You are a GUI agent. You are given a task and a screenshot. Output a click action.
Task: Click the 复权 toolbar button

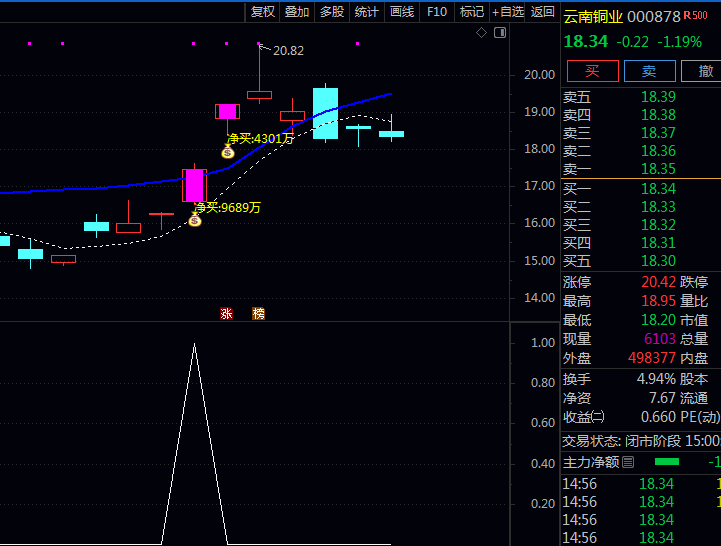tap(263, 11)
